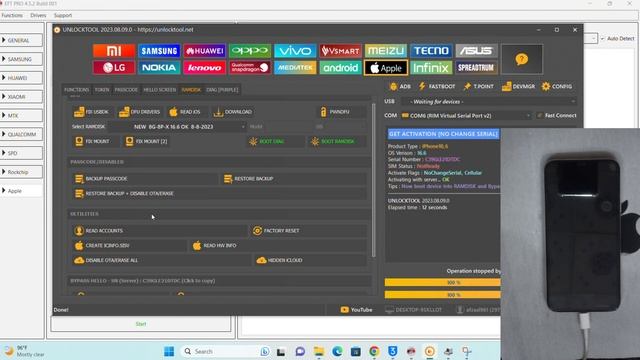The width and height of the screenshot is (640, 360).
Task: Select the Huawei brand logo
Action: click(204, 51)
